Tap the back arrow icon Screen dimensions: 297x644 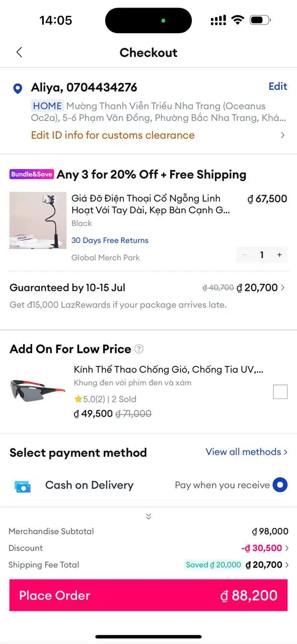(19, 52)
